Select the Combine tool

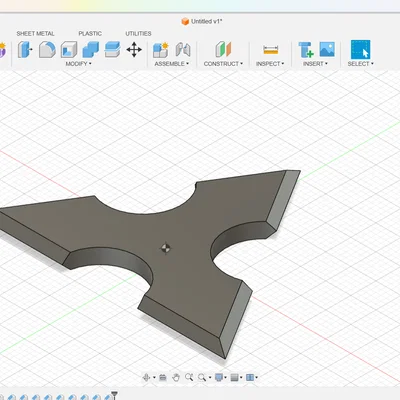(91, 50)
